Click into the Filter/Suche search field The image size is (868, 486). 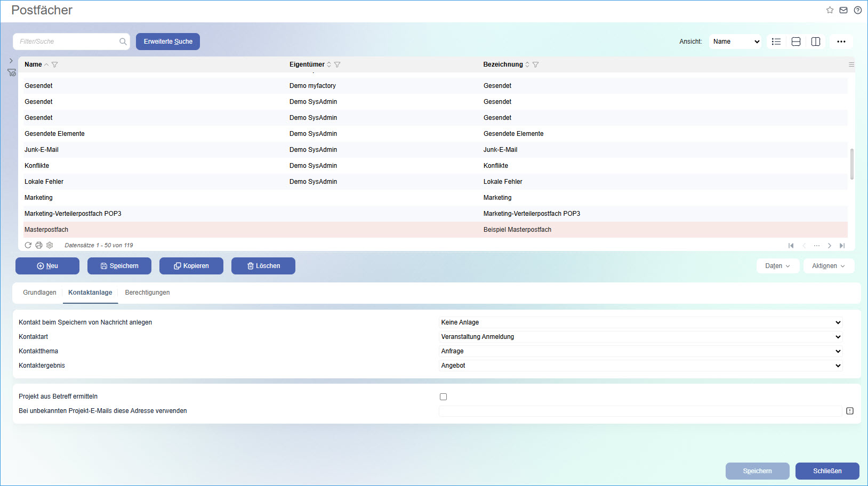(67, 42)
